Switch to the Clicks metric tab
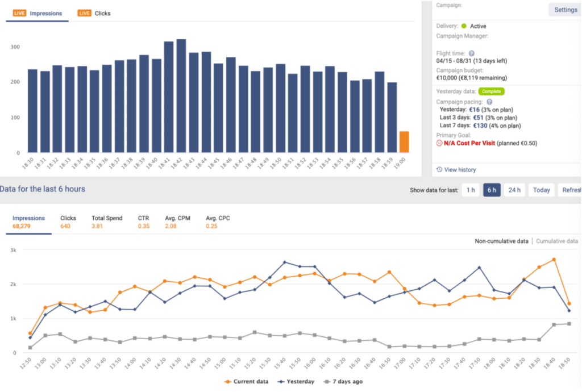 tap(68, 220)
